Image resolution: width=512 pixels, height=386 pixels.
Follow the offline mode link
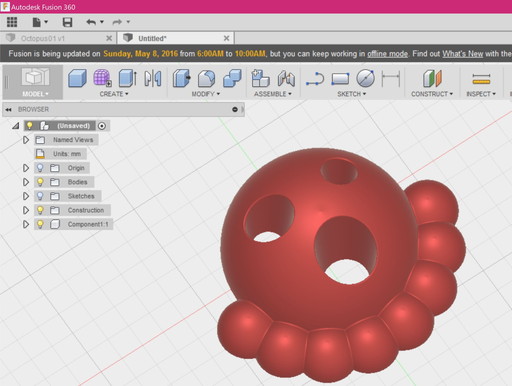(387, 54)
